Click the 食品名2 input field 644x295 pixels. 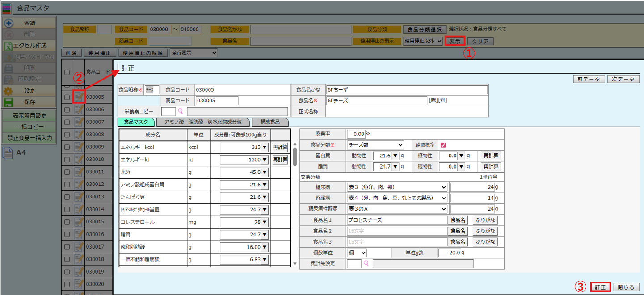[397, 231]
